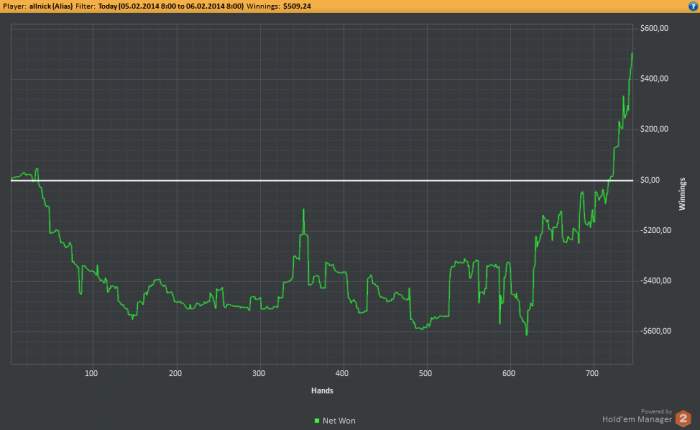Click the rotated Winnings y-axis title
This screenshot has height=430, width=700.
[x=682, y=194]
